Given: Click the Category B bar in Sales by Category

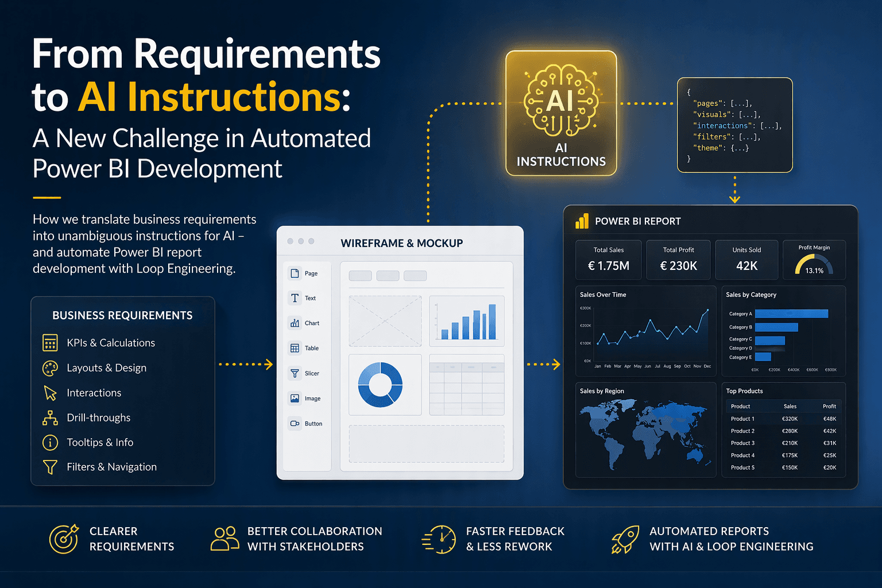Looking at the screenshot, I should coord(776,327).
